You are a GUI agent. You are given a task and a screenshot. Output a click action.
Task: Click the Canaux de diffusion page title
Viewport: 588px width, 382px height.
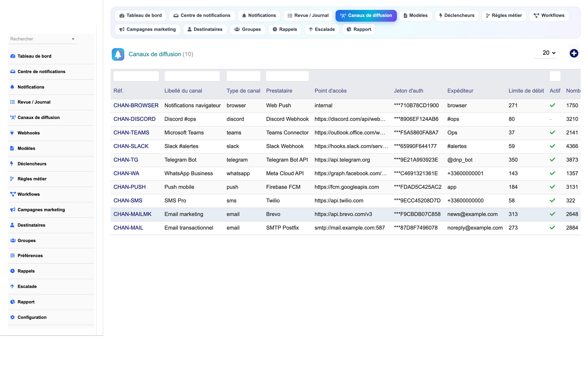click(x=155, y=54)
